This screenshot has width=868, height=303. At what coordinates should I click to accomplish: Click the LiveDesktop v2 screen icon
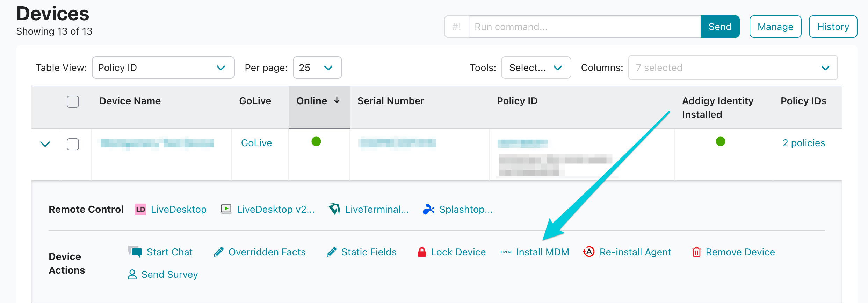click(x=226, y=209)
